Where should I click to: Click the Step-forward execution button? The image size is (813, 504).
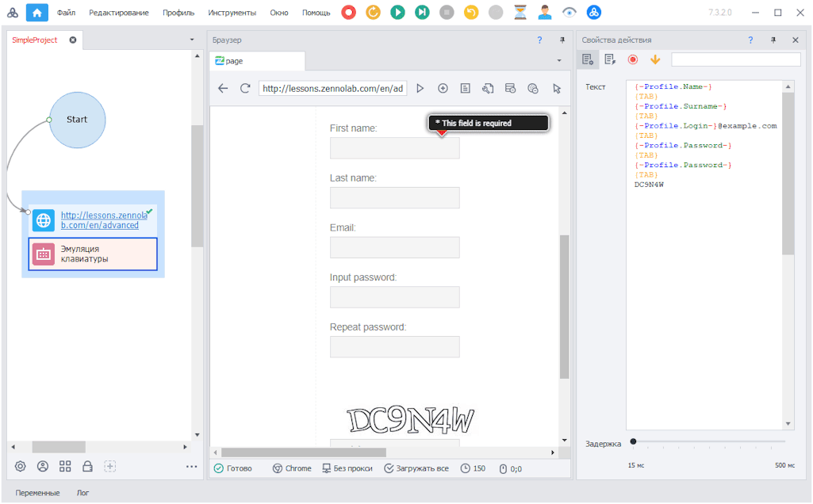(x=423, y=13)
